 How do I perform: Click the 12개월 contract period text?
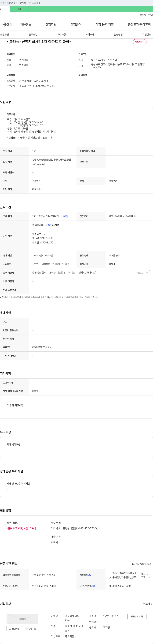(65, 216)
